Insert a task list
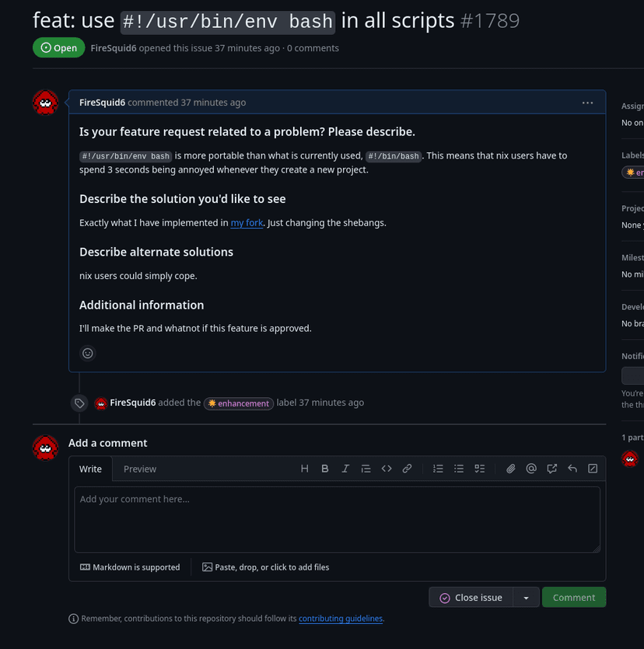The width and height of the screenshot is (644, 649). click(x=479, y=469)
